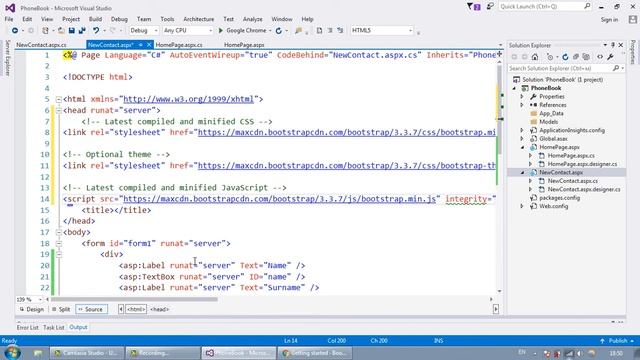Click Show All Files icon in Solution Explorer

click(586, 57)
